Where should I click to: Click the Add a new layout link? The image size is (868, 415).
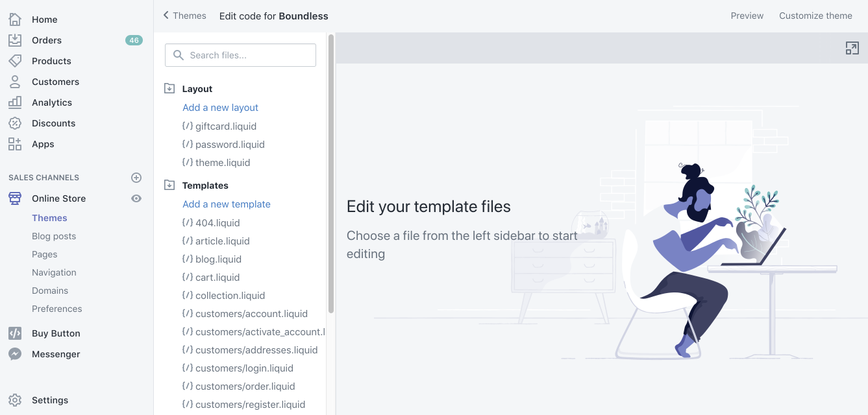click(x=220, y=108)
